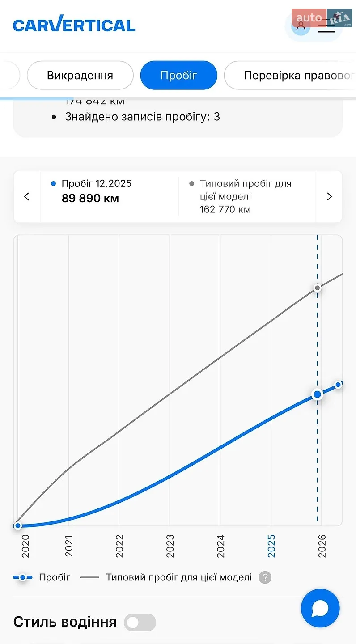
Task: Go to next mileage record arrow
Action: 329,196
